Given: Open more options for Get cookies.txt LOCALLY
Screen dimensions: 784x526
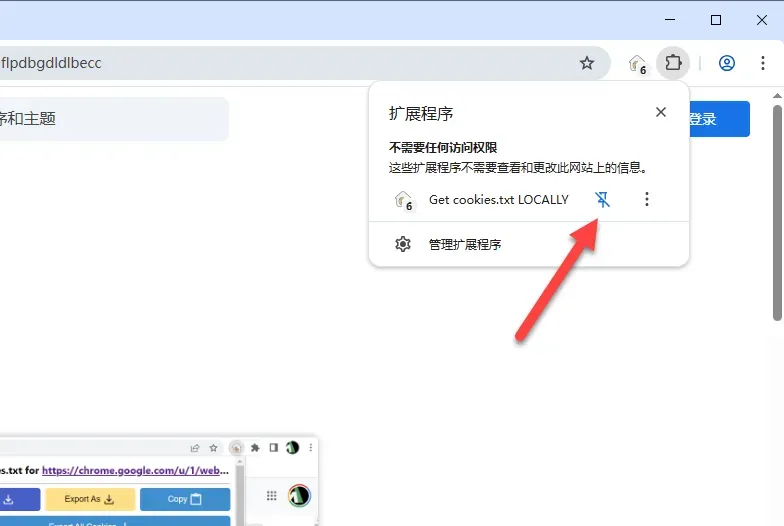Looking at the screenshot, I should point(646,199).
